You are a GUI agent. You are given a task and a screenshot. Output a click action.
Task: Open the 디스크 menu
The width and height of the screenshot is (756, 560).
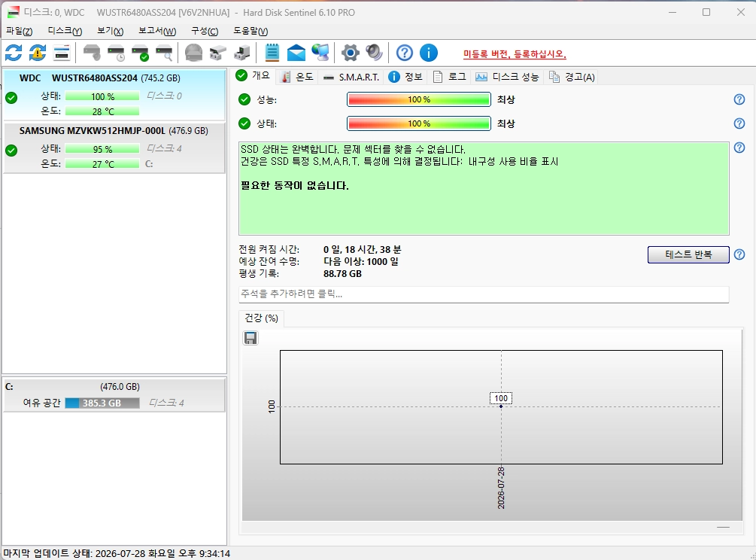tap(65, 31)
